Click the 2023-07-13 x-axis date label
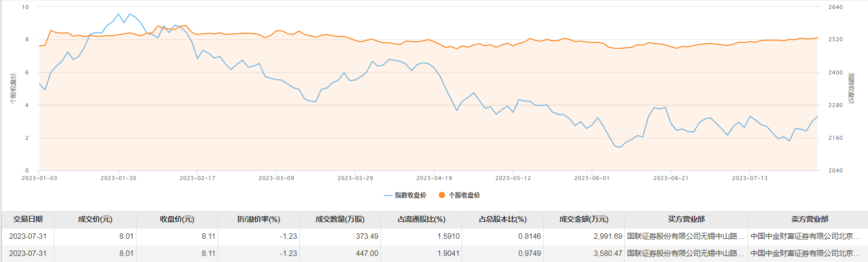 750,178
